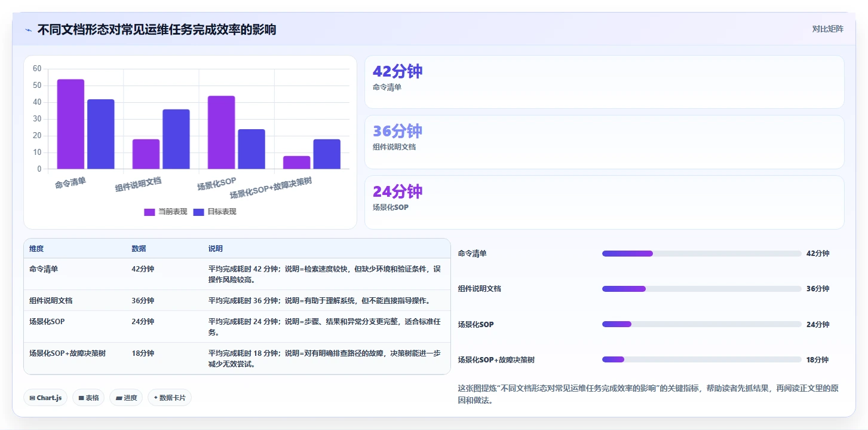868x430 pixels.
Task: Click the 18分钟 cell in the table
Action: 143,353
